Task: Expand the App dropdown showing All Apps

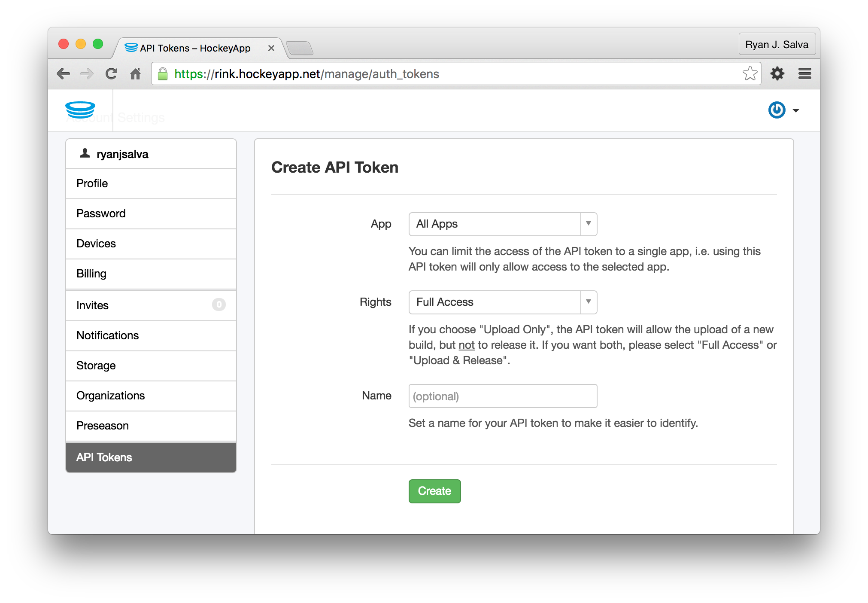Action: point(502,224)
